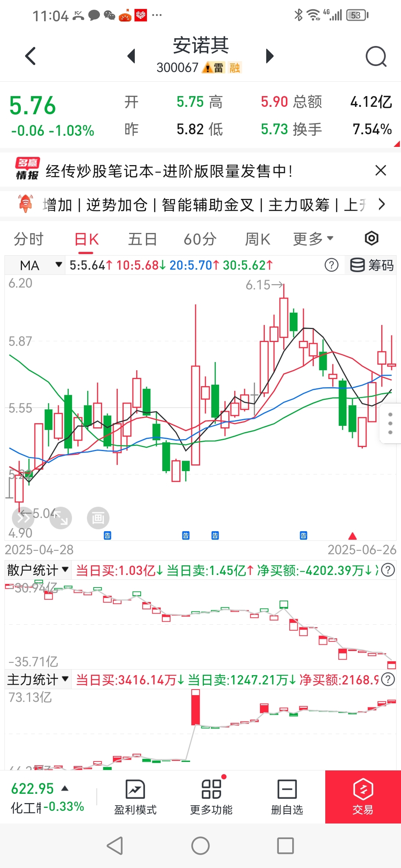
Task: Switch to 五日 tab
Action: [143, 239]
